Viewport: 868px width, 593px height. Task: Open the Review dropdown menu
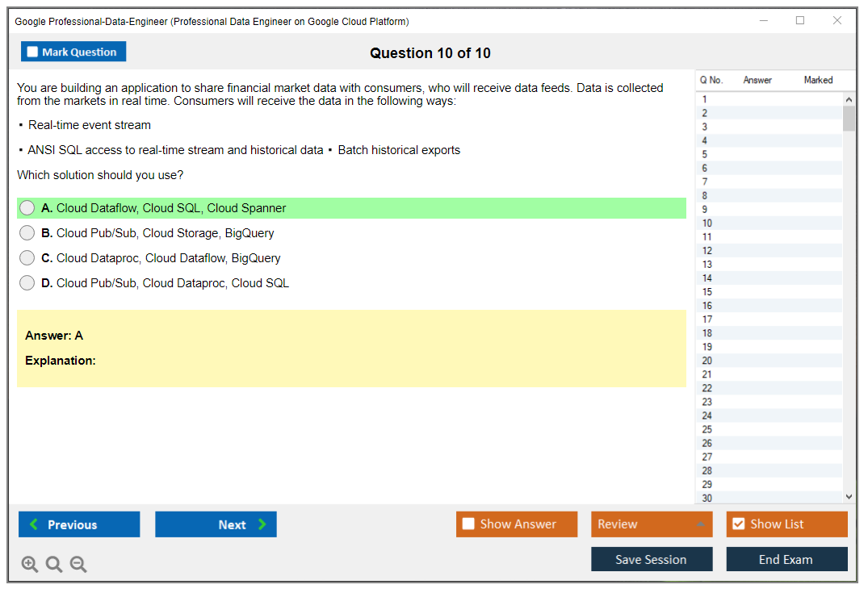[x=700, y=524]
